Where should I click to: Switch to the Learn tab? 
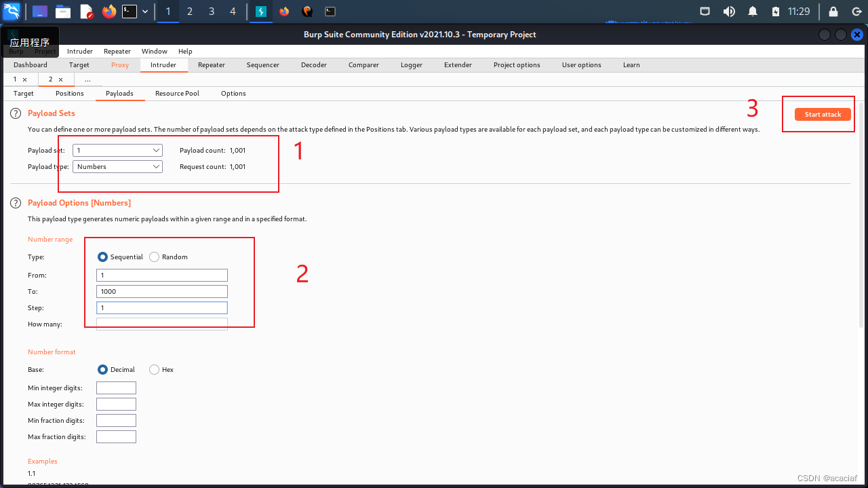click(631, 65)
